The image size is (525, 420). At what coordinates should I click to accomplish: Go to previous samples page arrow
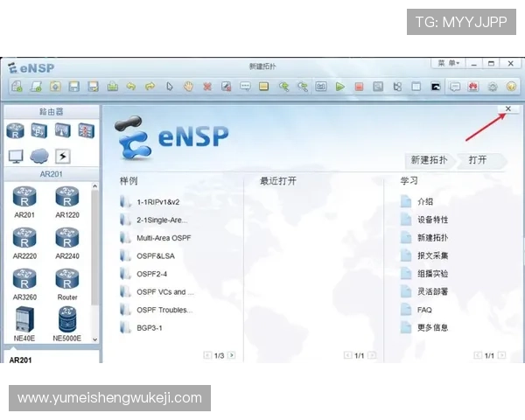[207, 355]
